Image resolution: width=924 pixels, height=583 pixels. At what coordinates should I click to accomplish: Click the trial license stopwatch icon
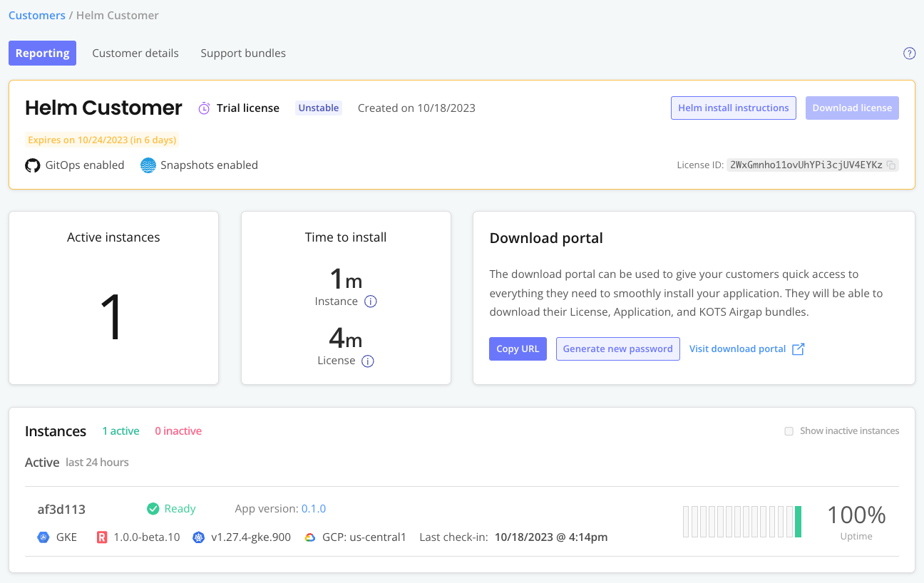(204, 108)
